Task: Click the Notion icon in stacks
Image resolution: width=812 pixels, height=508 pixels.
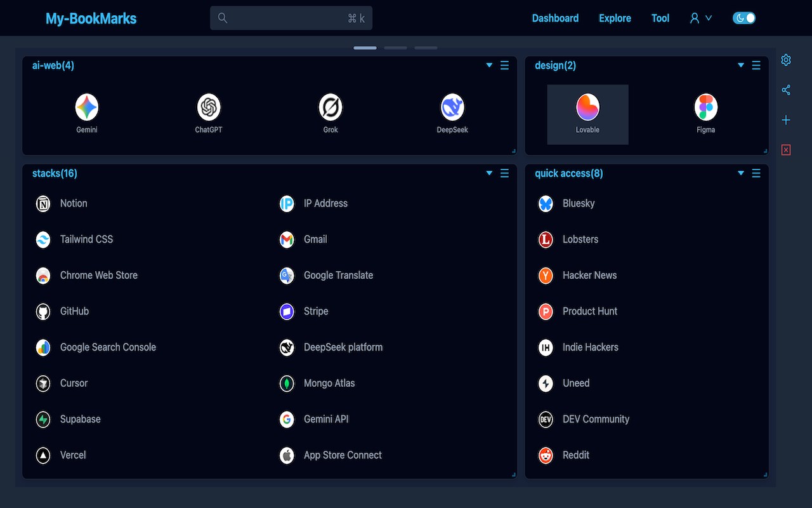Action: [x=43, y=204]
